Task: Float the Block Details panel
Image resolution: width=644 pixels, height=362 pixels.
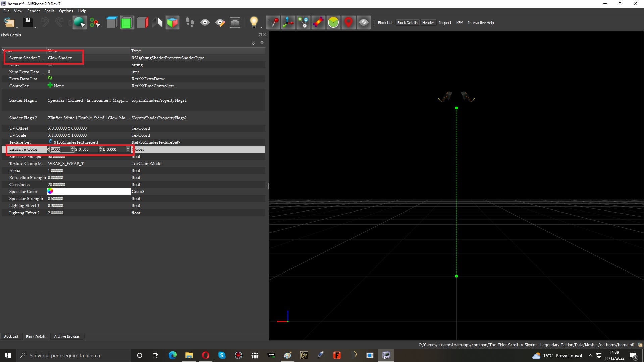Action: (260, 35)
